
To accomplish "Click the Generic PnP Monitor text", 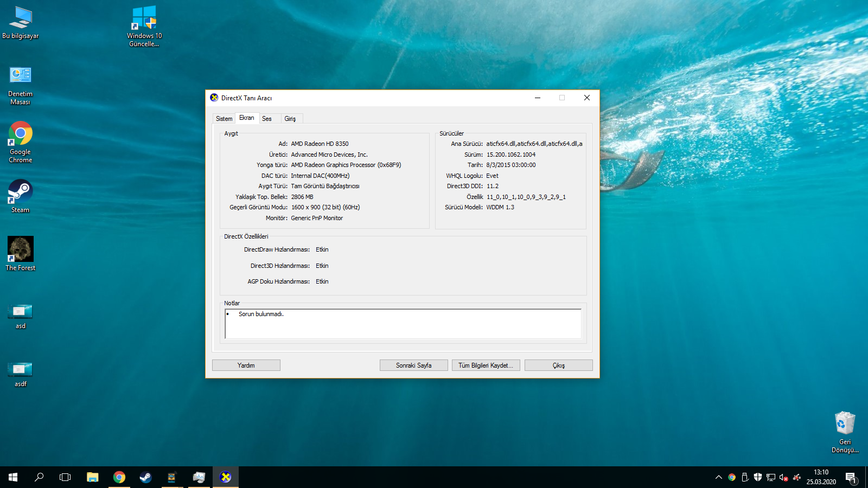I will [317, 218].
